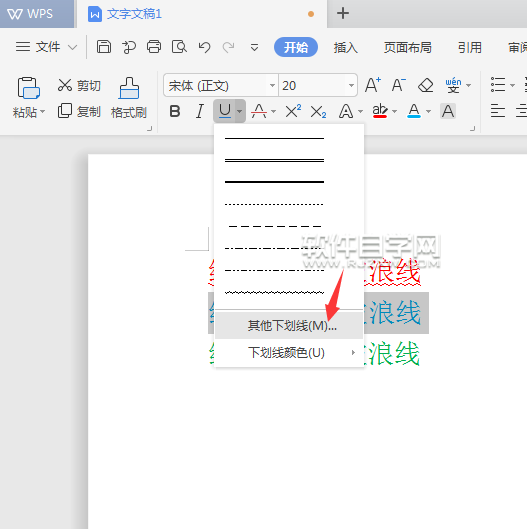Open the bullet list dropdown arrow
This screenshot has height=529, width=527.
(512, 85)
